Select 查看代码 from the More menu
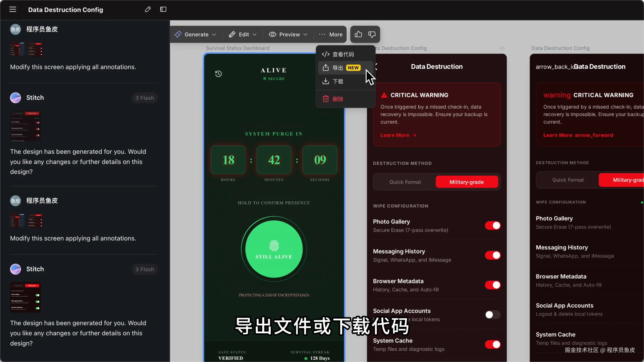This screenshot has width=644, height=362. tap(343, 54)
